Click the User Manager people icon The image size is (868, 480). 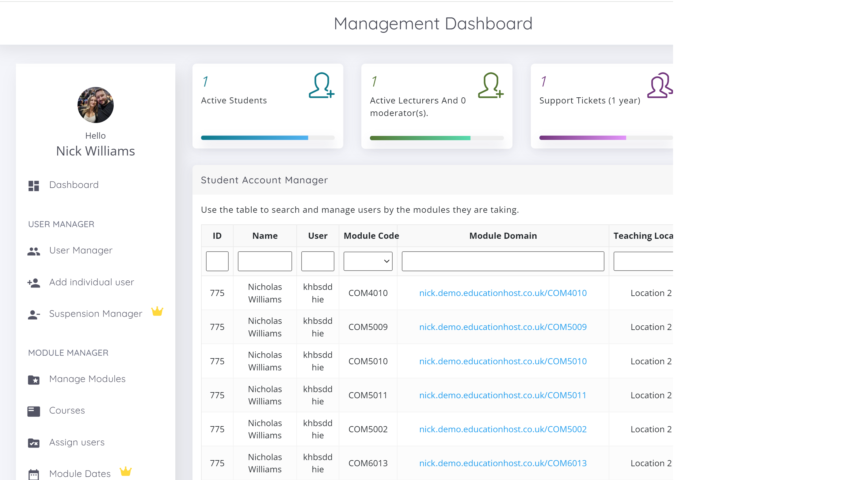(x=34, y=251)
